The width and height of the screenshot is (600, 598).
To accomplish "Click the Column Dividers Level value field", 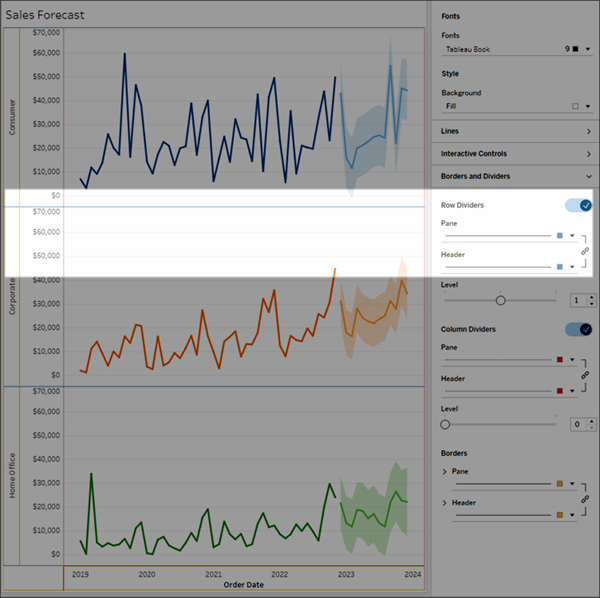I will click(x=578, y=424).
